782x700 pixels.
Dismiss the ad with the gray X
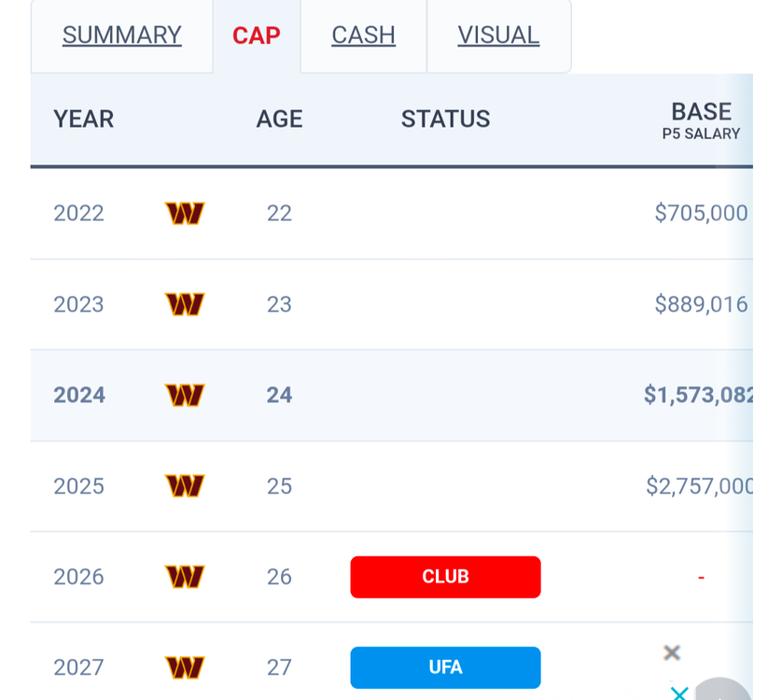click(672, 652)
